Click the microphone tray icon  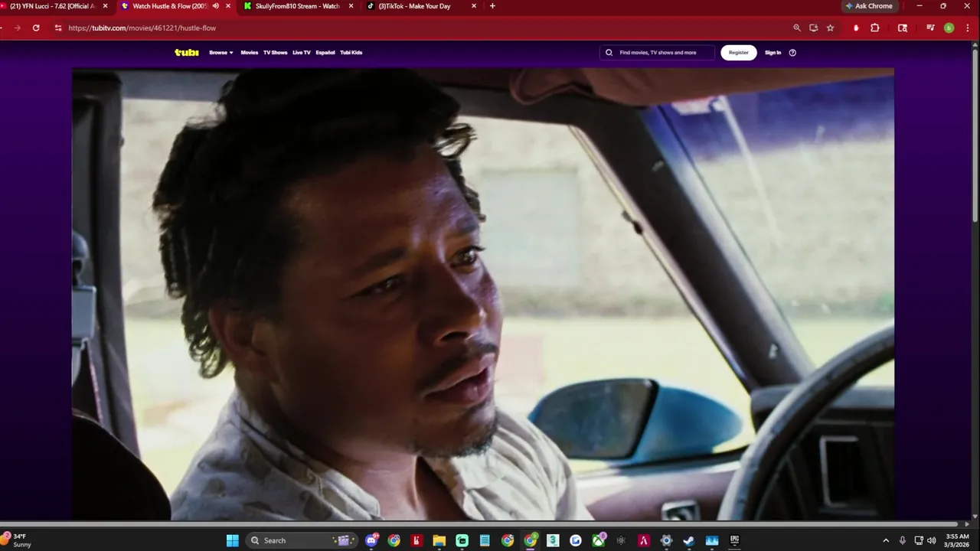903,540
